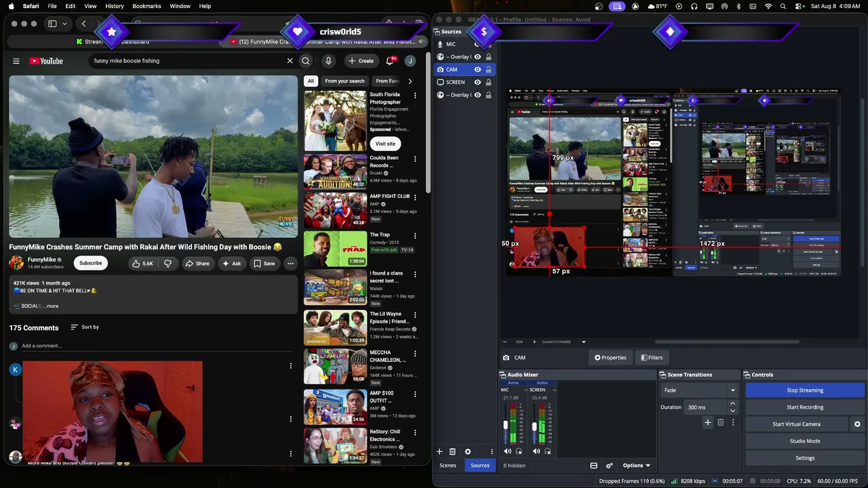868x488 pixels.
Task: Open the Safari History menu
Action: (115, 6)
